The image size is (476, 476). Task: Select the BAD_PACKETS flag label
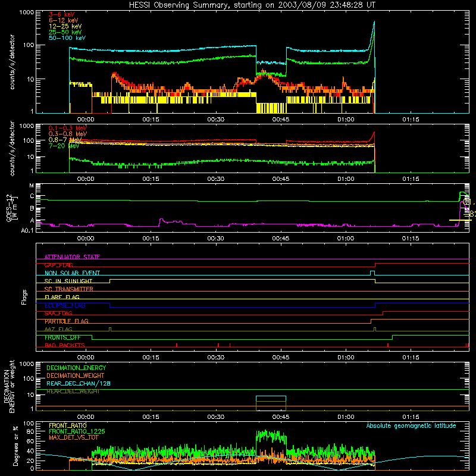[65, 346]
